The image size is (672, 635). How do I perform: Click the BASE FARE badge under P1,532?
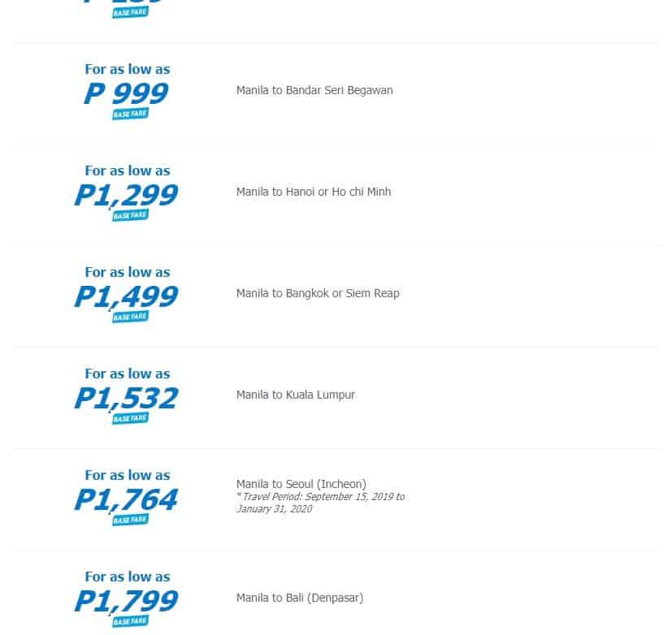tap(129, 418)
